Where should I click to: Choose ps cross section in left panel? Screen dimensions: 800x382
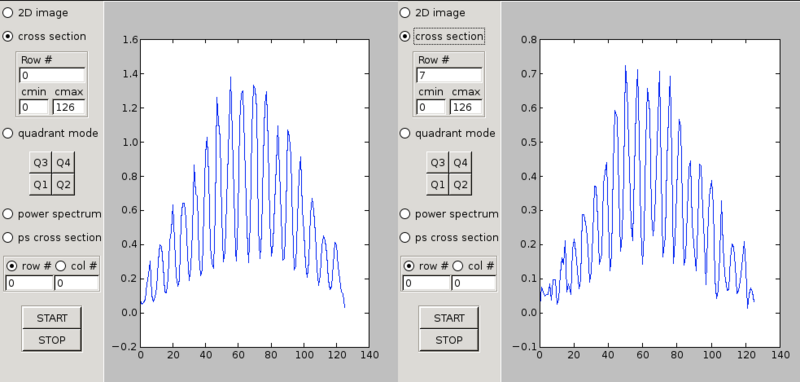click(8, 237)
